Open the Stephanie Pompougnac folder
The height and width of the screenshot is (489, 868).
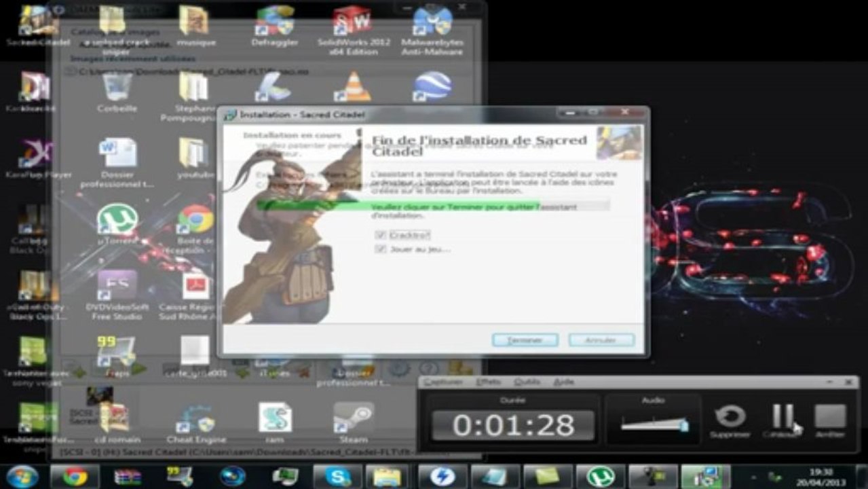(192, 97)
